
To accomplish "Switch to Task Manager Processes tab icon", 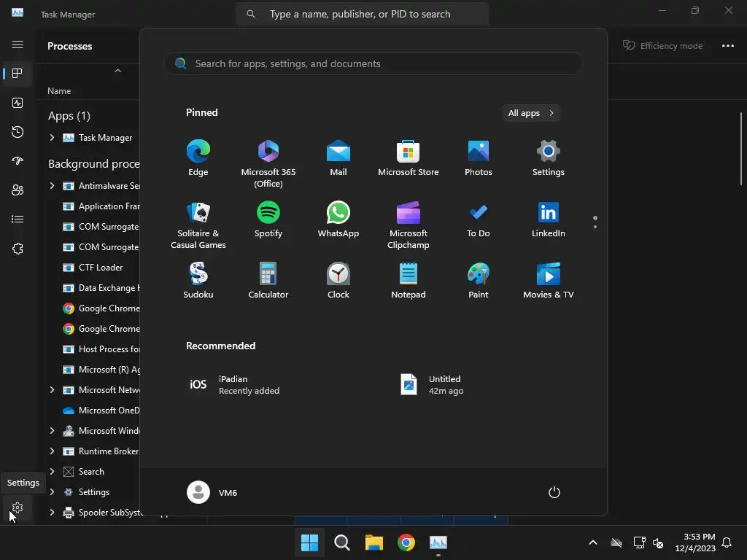I will coord(18,74).
